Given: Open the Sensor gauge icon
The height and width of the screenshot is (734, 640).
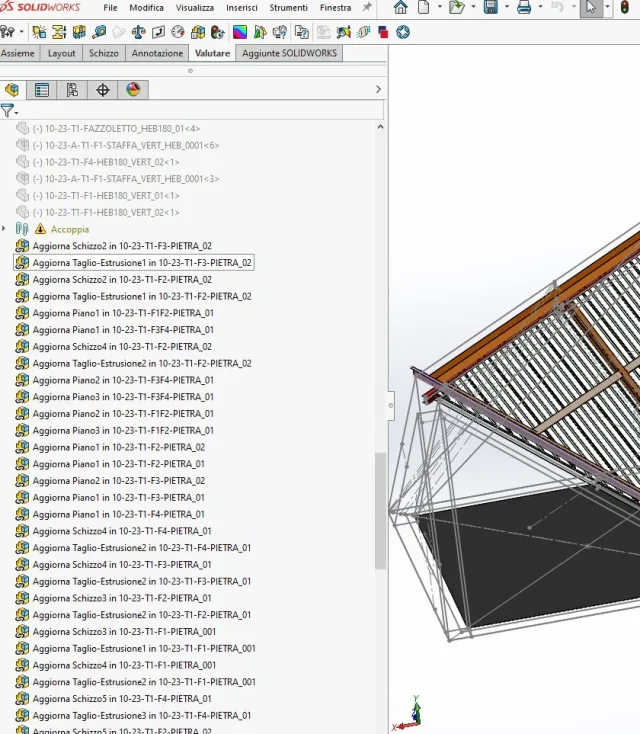Looking at the screenshot, I should [178, 32].
